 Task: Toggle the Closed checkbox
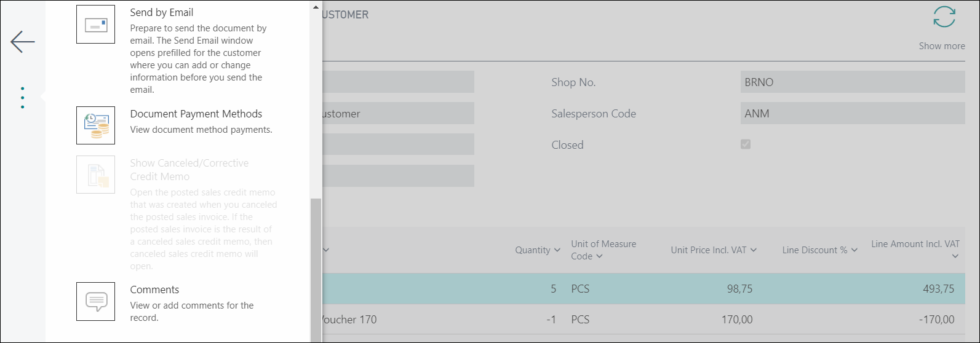click(x=746, y=144)
